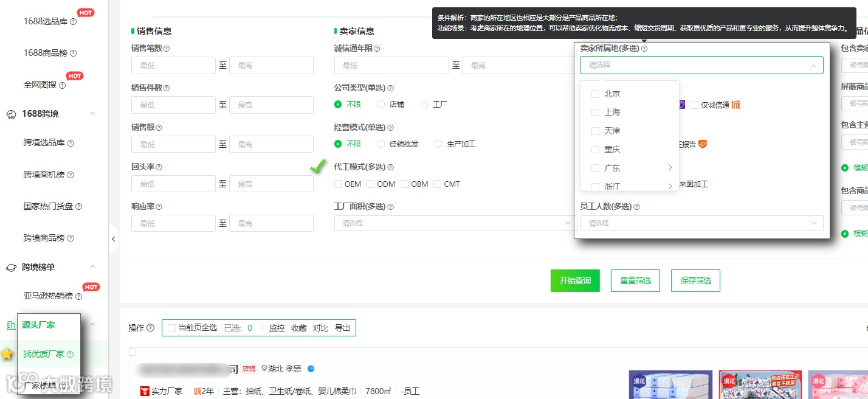
Task: Open the help icon beside 卖家所属地(多选)
Action: (x=644, y=49)
